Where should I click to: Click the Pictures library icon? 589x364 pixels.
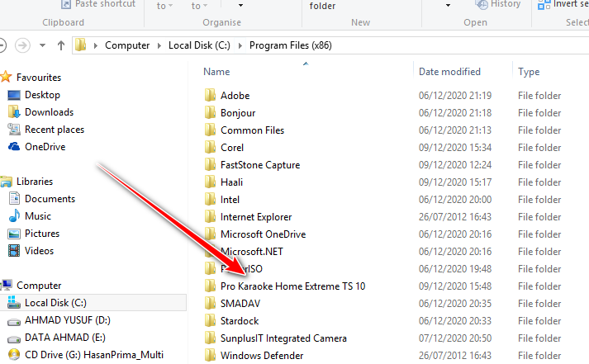[14, 234]
